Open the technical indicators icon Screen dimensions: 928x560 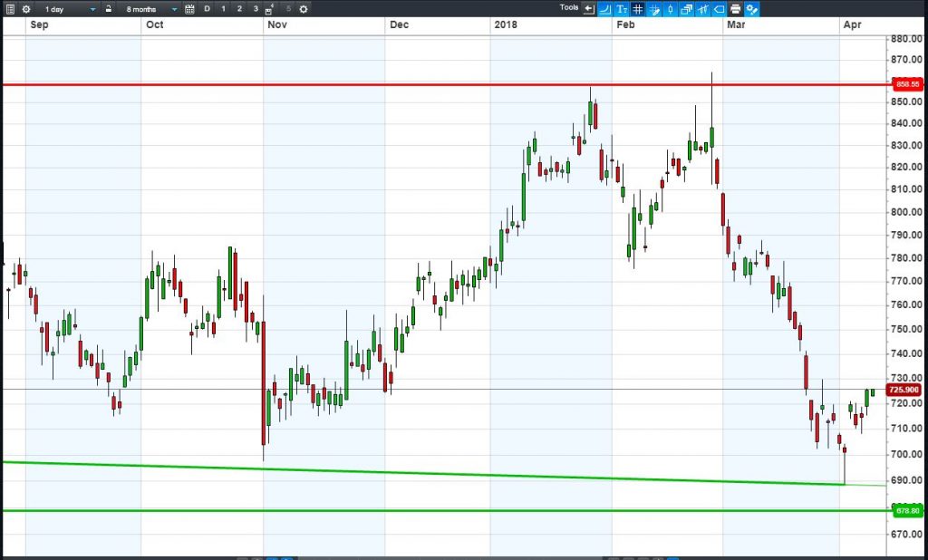coord(703,9)
